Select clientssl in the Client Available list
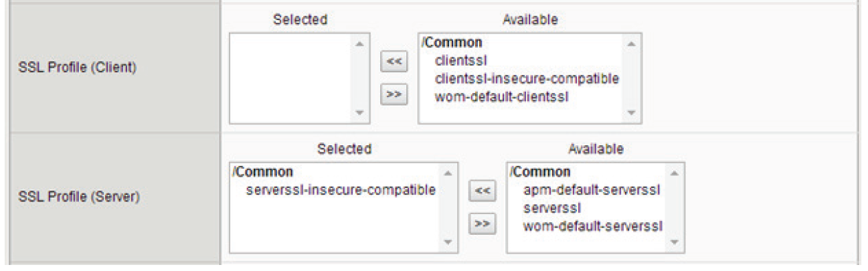The image size is (868, 271). (456, 60)
